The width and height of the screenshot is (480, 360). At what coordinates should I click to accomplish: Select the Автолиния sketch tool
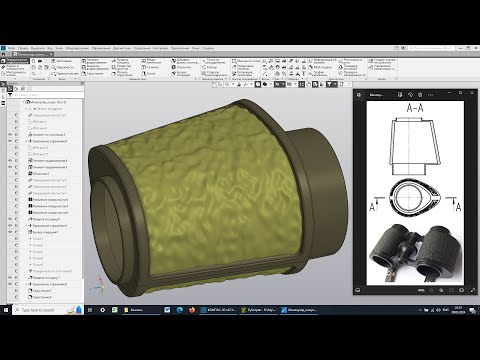pyautogui.click(x=61, y=61)
